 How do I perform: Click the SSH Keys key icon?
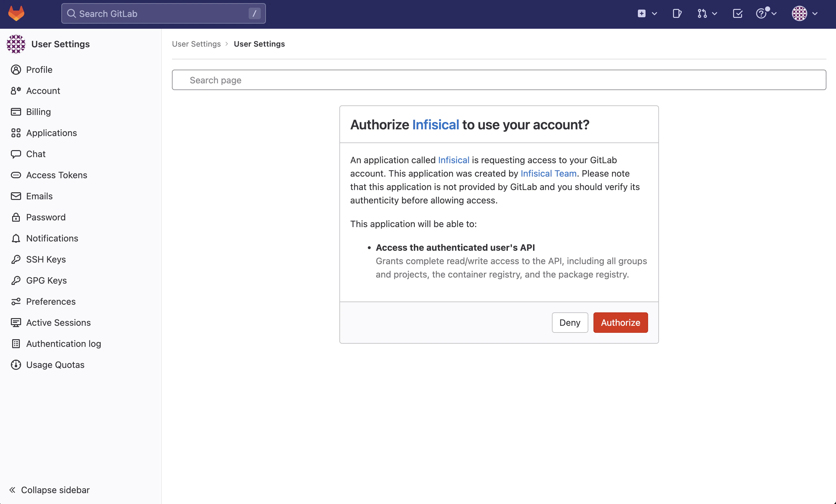coord(16,259)
